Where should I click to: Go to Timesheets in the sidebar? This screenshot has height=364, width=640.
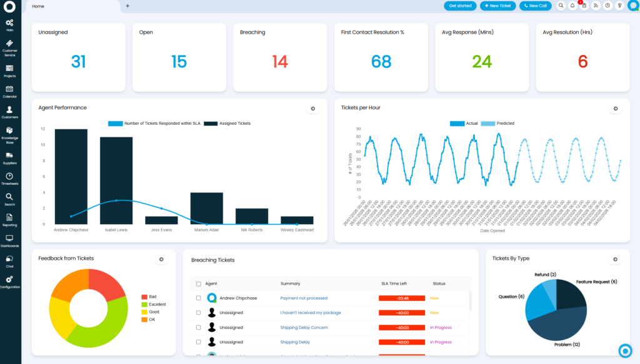(x=10, y=178)
